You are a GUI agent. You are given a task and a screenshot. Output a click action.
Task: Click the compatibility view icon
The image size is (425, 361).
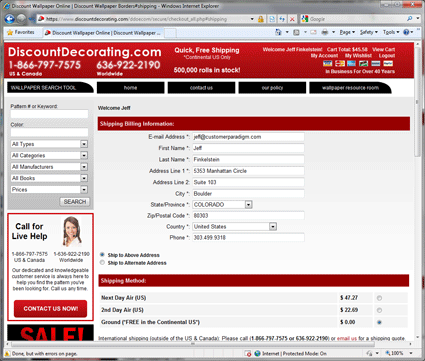click(272, 19)
